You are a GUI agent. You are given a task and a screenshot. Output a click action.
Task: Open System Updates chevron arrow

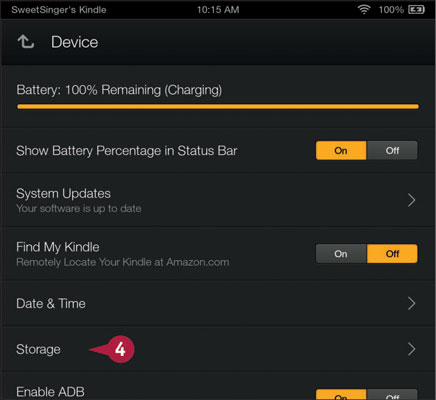(412, 200)
